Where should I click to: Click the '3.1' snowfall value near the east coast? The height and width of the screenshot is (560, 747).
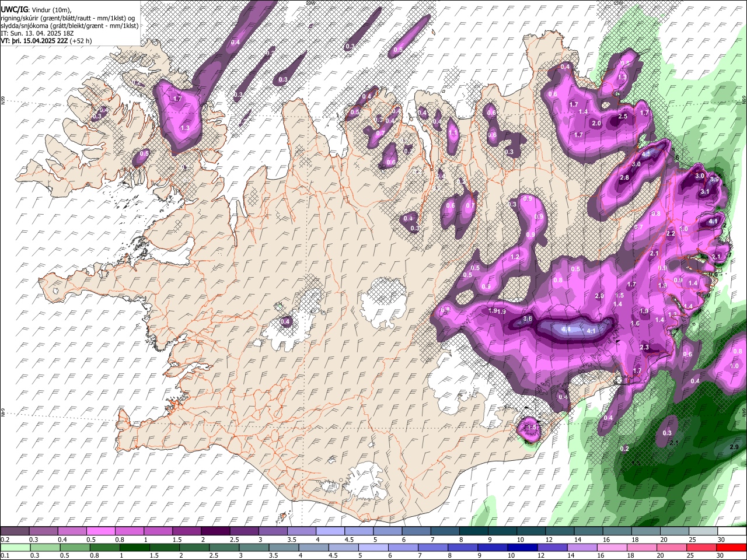704,191
